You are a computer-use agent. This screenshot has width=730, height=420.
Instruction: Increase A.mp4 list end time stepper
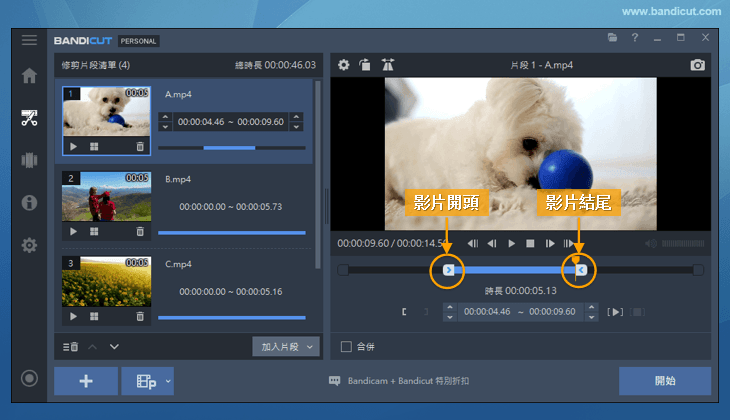coord(296,117)
